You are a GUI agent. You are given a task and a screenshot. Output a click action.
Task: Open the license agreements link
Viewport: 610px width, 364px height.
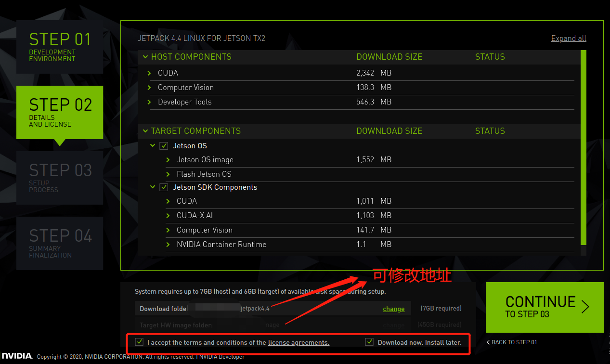pyautogui.click(x=299, y=342)
